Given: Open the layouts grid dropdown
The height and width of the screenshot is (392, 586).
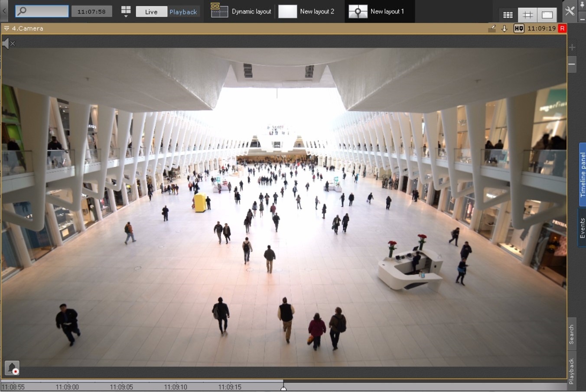Looking at the screenshot, I should (x=126, y=12).
